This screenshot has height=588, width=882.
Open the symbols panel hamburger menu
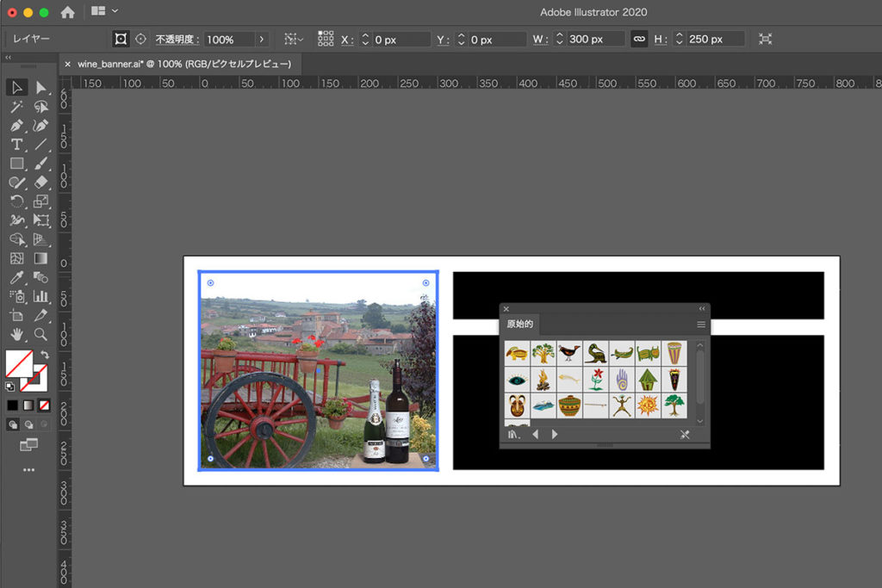coord(701,325)
